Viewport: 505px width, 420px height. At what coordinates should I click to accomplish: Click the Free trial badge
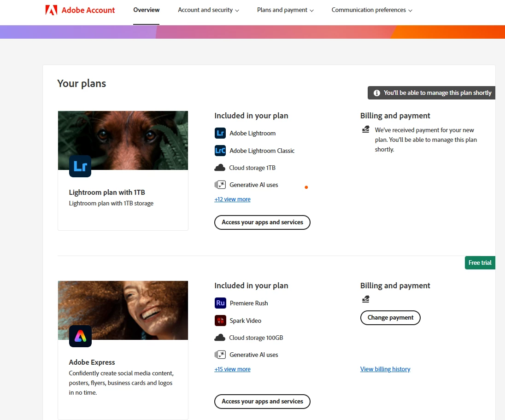pos(480,263)
